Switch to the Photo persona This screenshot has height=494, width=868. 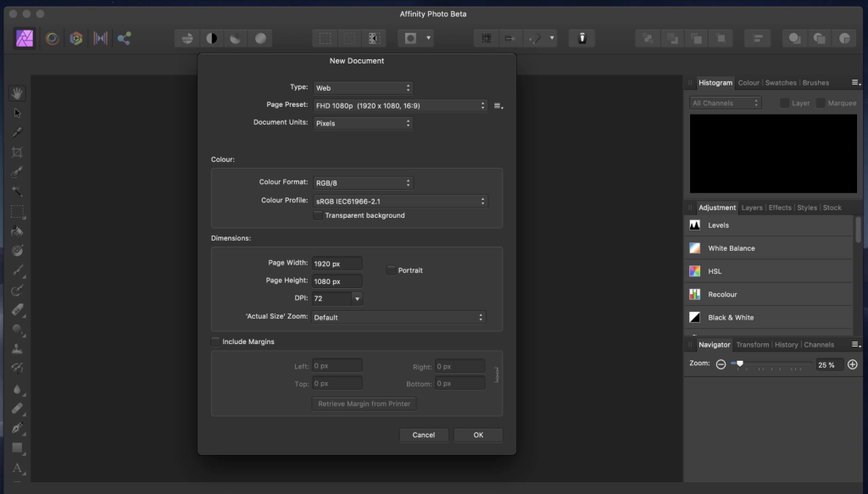[25, 38]
